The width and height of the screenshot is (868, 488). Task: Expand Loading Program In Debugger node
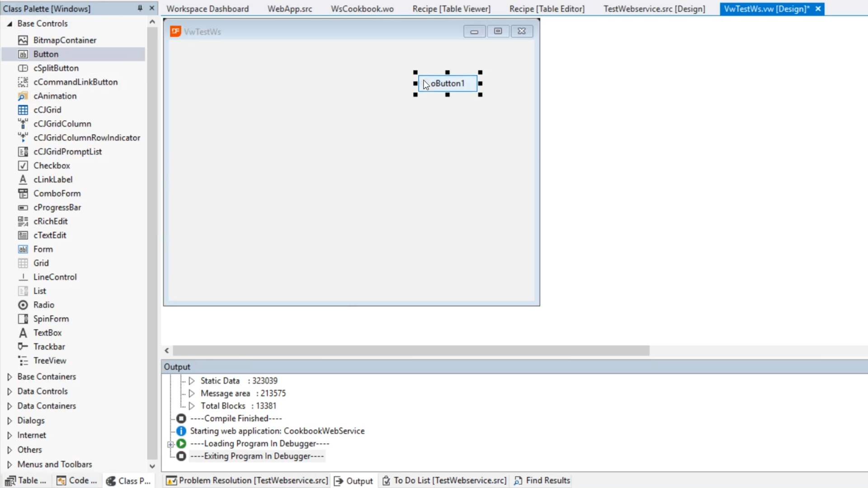(x=170, y=444)
